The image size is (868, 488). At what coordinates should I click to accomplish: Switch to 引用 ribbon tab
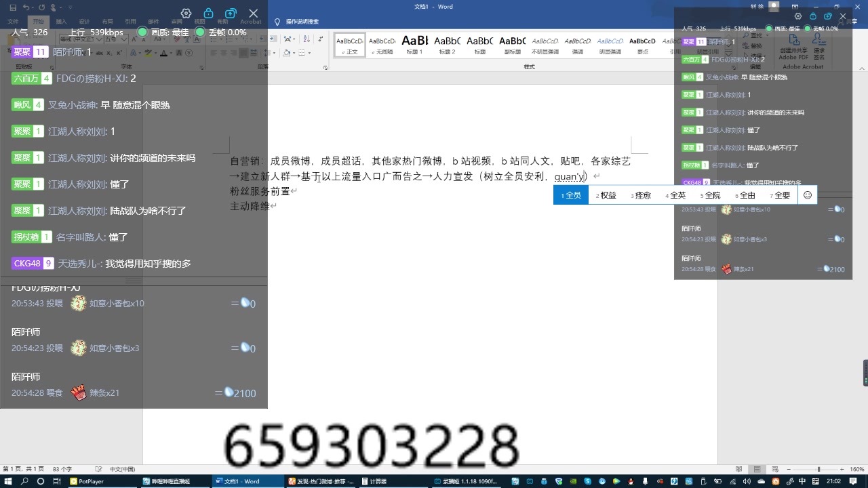pyautogui.click(x=130, y=22)
